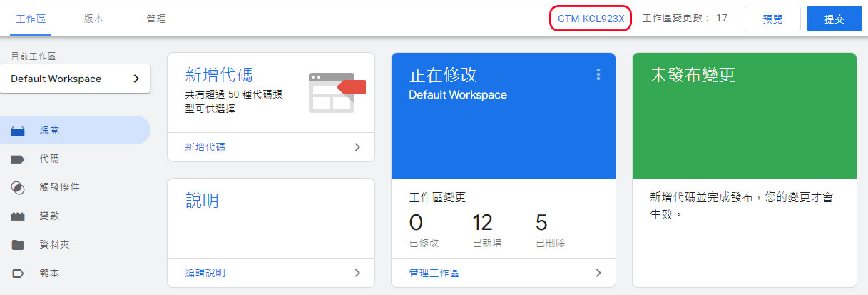This screenshot has height=295, width=868.
Task: Click the 預覽 button
Action: coord(772,19)
